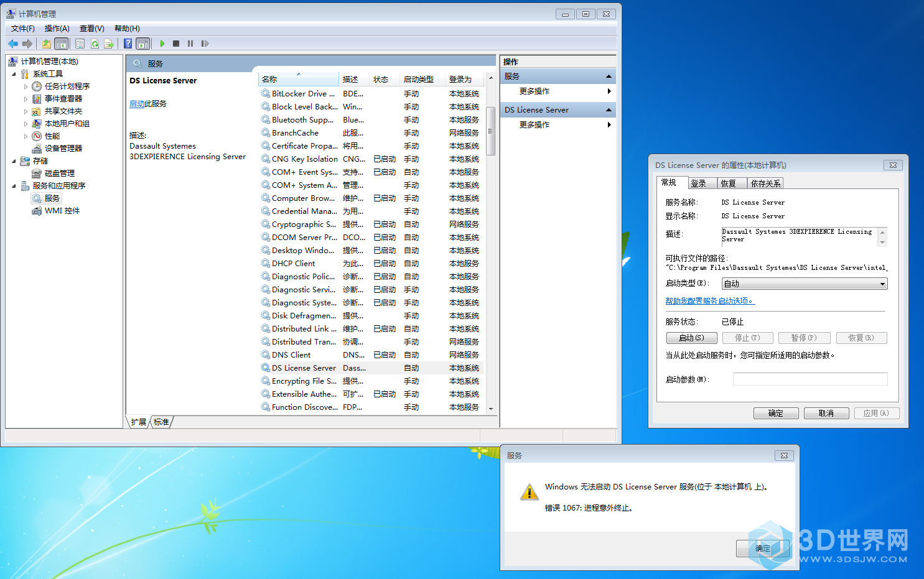Open the 操作(A) menu
The height and width of the screenshot is (579, 924).
[57, 29]
